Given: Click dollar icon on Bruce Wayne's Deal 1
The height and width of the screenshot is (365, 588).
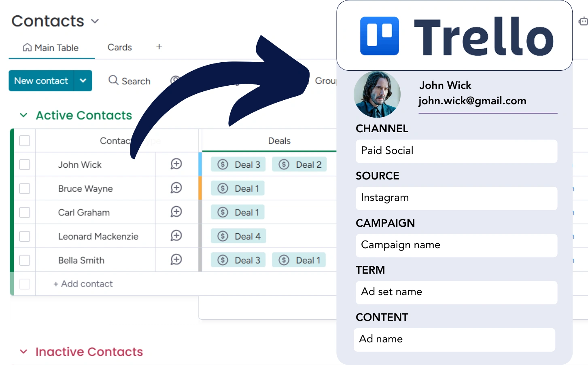Looking at the screenshot, I should tap(223, 188).
